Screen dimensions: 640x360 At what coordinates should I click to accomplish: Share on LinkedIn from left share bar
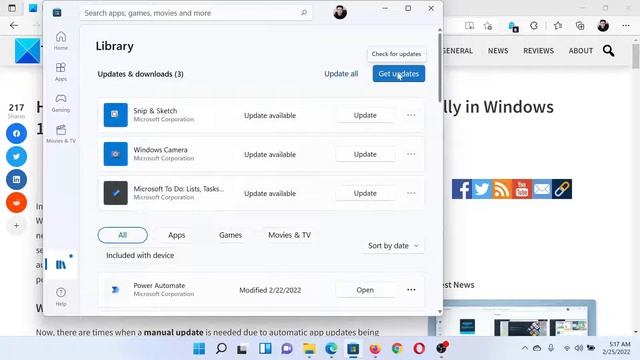coord(16,180)
